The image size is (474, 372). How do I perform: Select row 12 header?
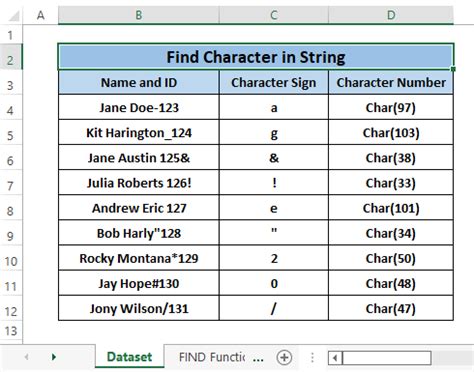pos(11,308)
